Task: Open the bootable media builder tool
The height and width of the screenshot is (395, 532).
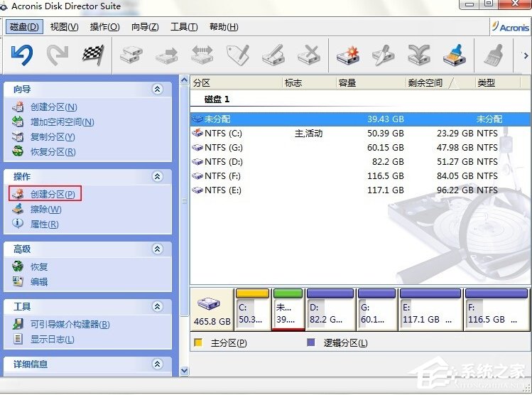Action: (70, 325)
